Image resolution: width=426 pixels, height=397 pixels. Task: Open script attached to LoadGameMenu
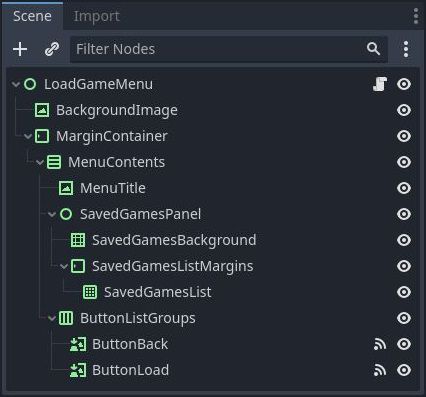(x=380, y=84)
